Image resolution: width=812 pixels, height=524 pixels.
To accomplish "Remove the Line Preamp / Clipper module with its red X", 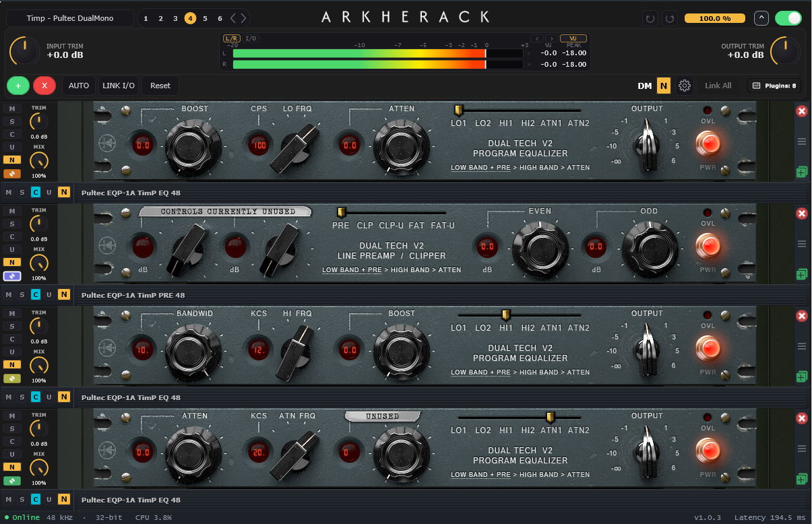I will tap(802, 214).
